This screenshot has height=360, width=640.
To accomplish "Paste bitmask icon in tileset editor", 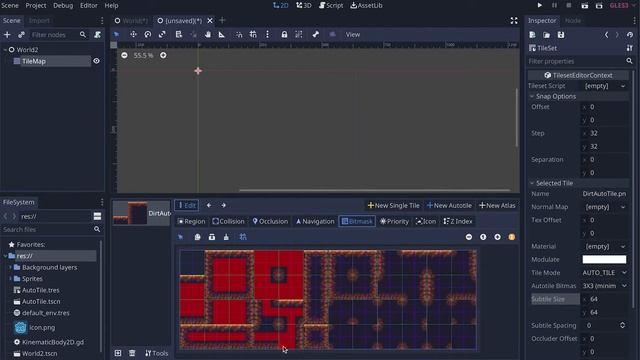I will 211,237.
